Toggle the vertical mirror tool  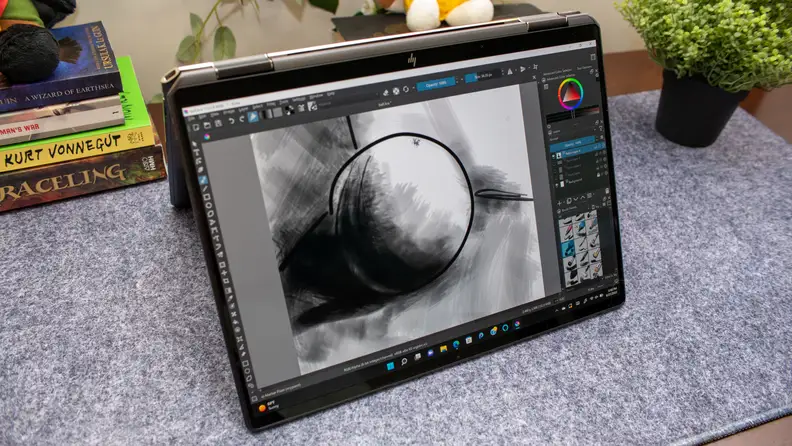point(522,69)
